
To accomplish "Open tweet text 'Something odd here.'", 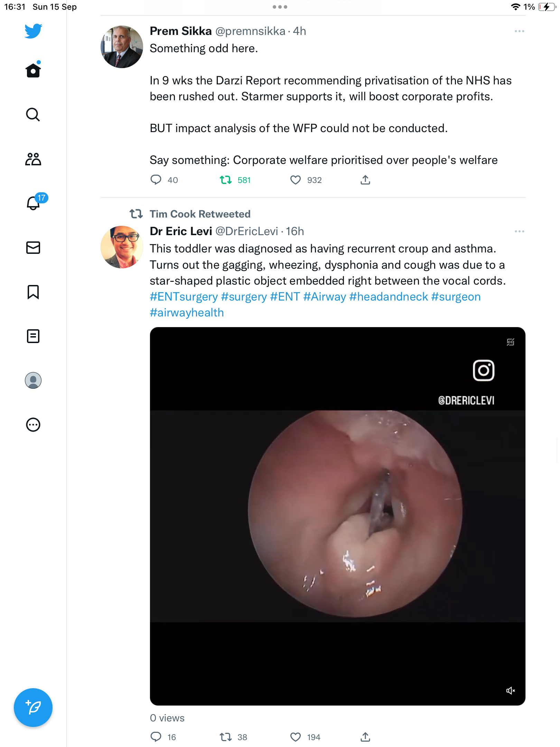I will 204,48.
